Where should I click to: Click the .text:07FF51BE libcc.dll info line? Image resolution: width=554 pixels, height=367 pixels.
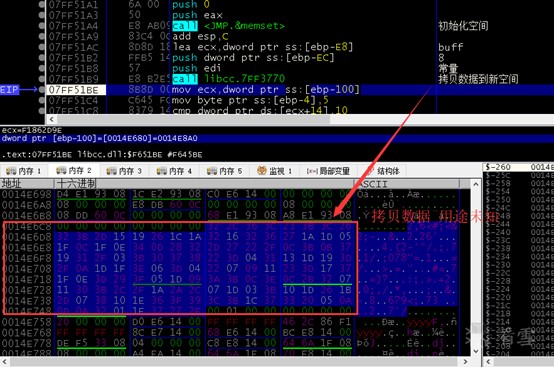(102, 154)
